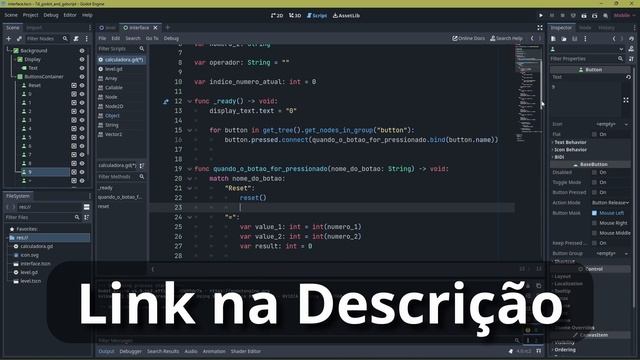The image size is (640, 360).
Task: Enable the Disabled On checkbox
Action: click(x=595, y=172)
